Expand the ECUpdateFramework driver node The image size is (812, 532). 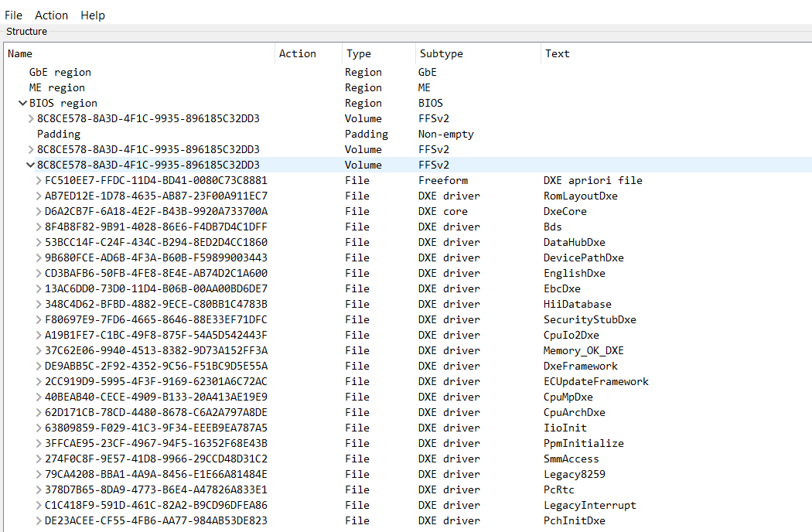[39, 381]
